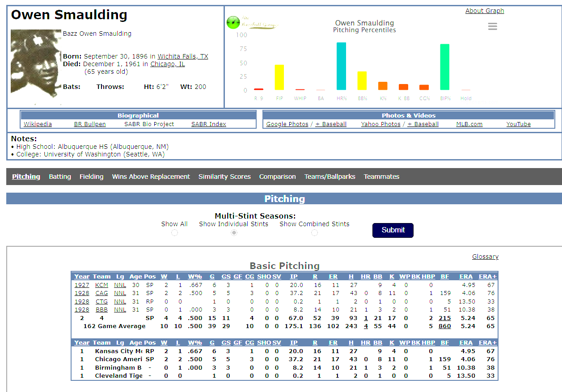Select the Show Combined Stints option
Viewport: 562px width, 392px height.
click(x=314, y=233)
